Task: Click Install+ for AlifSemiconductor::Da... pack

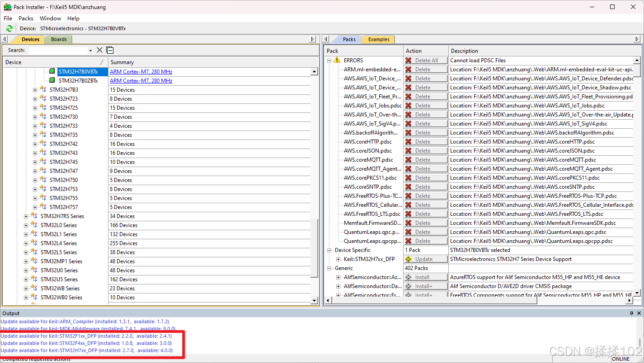Action: (426, 286)
